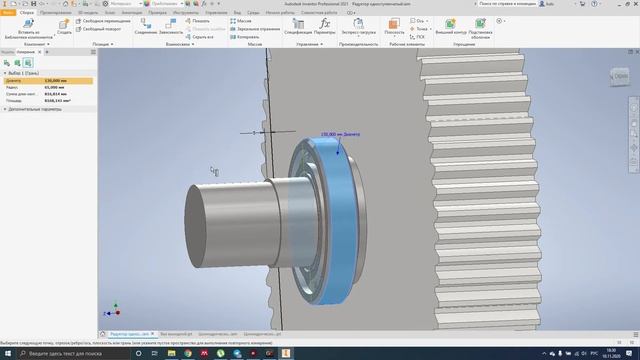Collapse the Выбор 1 (Грань) section
Viewport: 640px width, 360px height.
tap(5, 73)
